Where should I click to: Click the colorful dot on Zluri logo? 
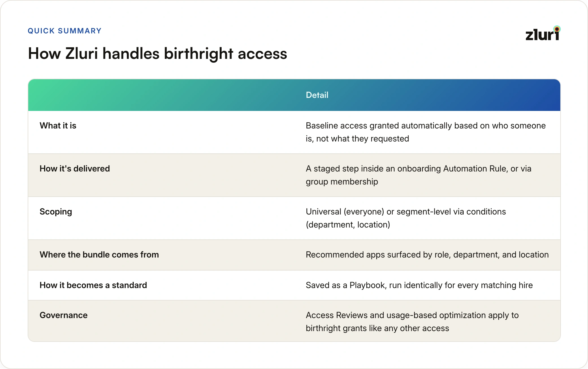(x=557, y=29)
